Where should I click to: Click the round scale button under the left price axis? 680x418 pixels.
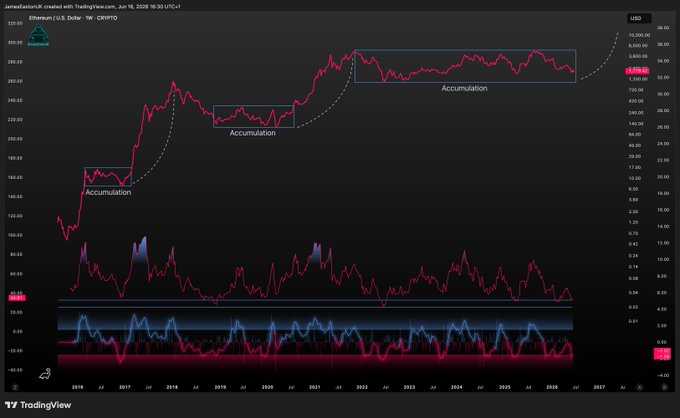click(x=15, y=387)
